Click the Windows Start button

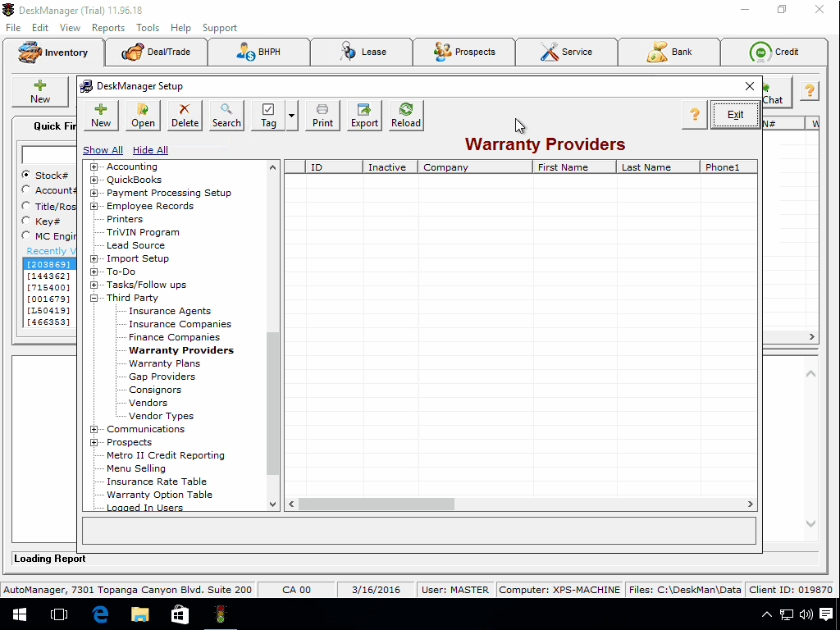(x=20, y=614)
